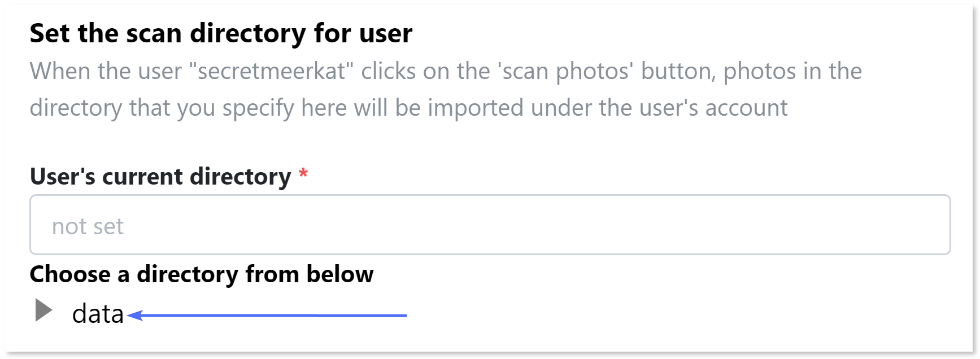The width and height of the screenshot is (980, 359).
Task: Click the 'Set the scan directory for user' heading
Action: [221, 33]
